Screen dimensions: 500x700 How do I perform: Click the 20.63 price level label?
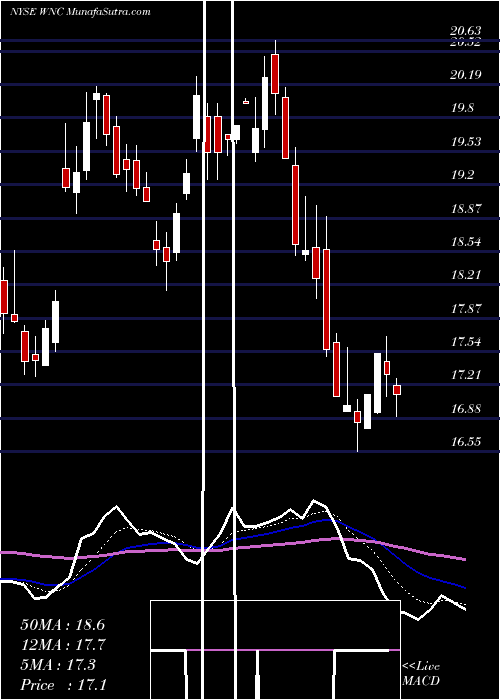pyautogui.click(x=466, y=31)
